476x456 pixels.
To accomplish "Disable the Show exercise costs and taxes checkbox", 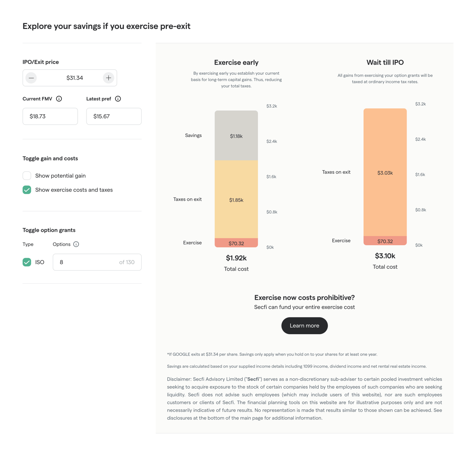I will (27, 190).
